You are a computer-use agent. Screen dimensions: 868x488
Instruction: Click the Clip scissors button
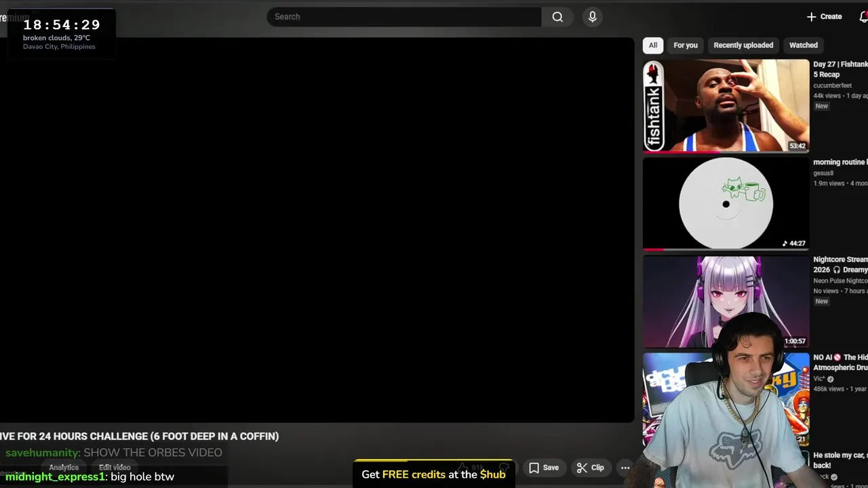point(590,468)
